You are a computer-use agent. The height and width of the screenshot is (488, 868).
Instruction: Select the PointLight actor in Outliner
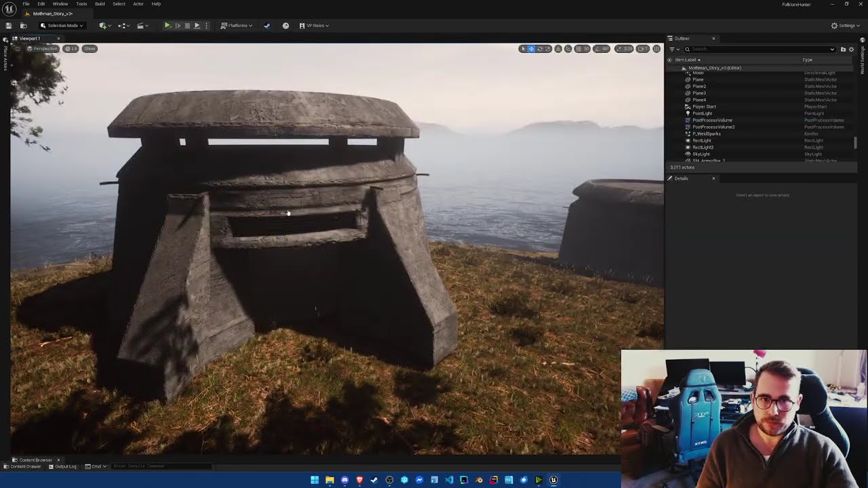click(x=702, y=114)
